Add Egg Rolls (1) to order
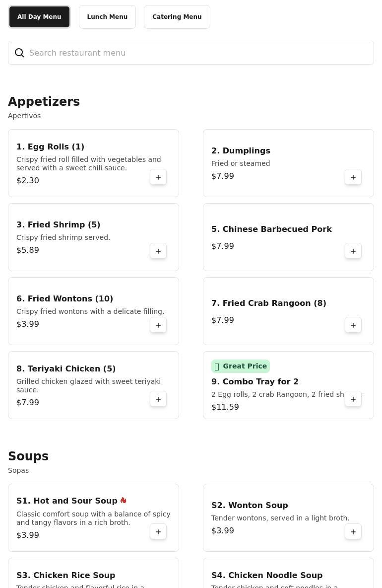The width and height of the screenshot is (382, 588). [158, 177]
